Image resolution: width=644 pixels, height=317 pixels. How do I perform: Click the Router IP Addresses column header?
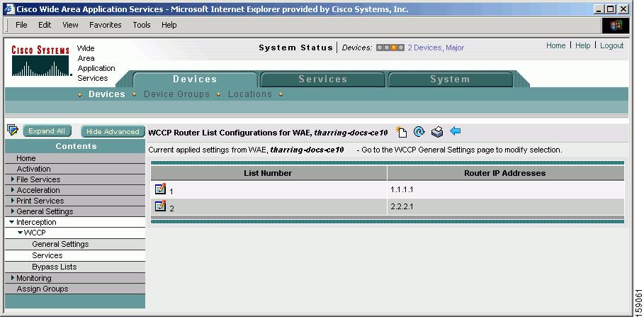[x=505, y=173]
